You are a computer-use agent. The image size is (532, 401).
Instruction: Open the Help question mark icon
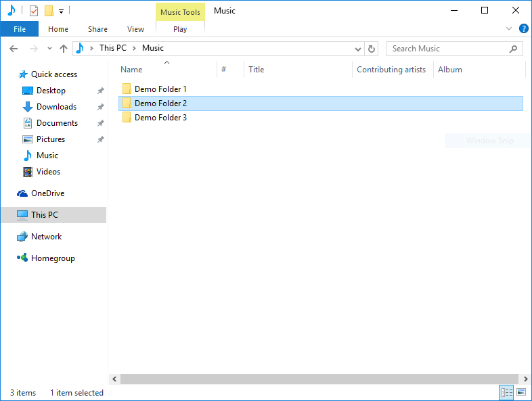tap(523, 28)
